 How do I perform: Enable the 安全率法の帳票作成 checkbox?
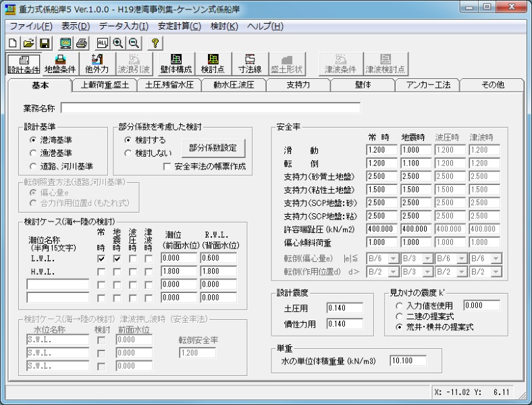pyautogui.click(x=167, y=166)
